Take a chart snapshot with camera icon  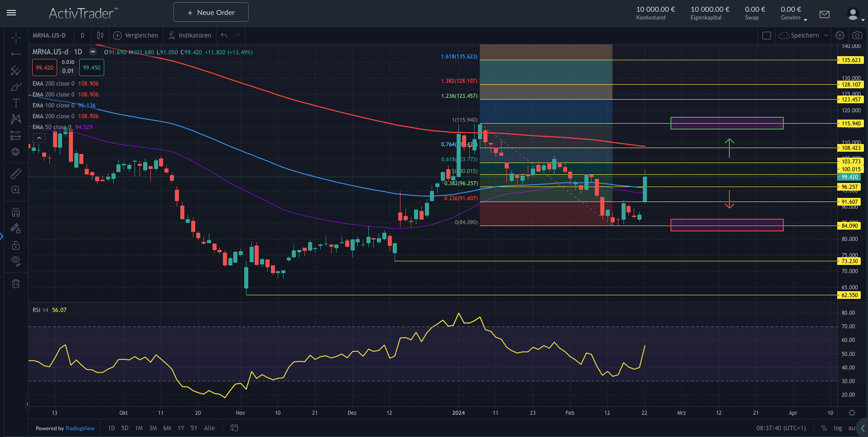pyautogui.click(x=857, y=35)
